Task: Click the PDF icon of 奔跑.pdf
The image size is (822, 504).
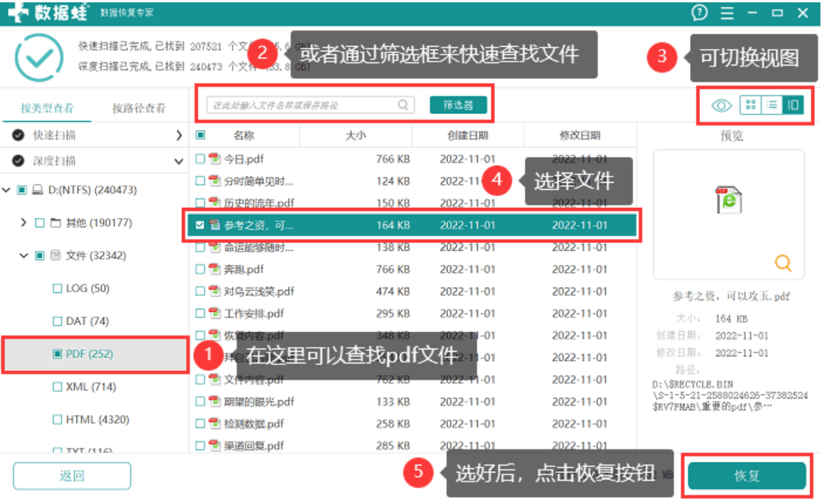Action: point(214,269)
